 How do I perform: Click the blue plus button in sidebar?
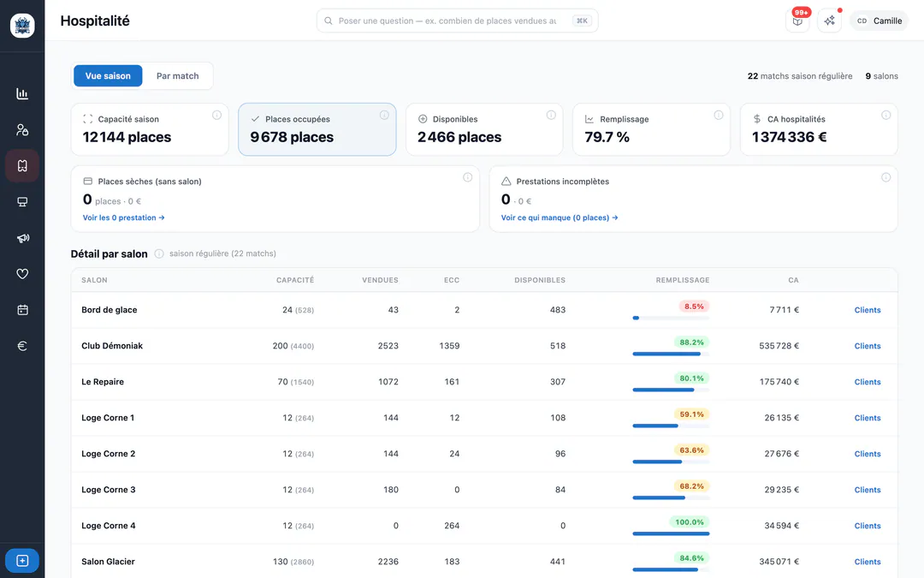coord(22,560)
